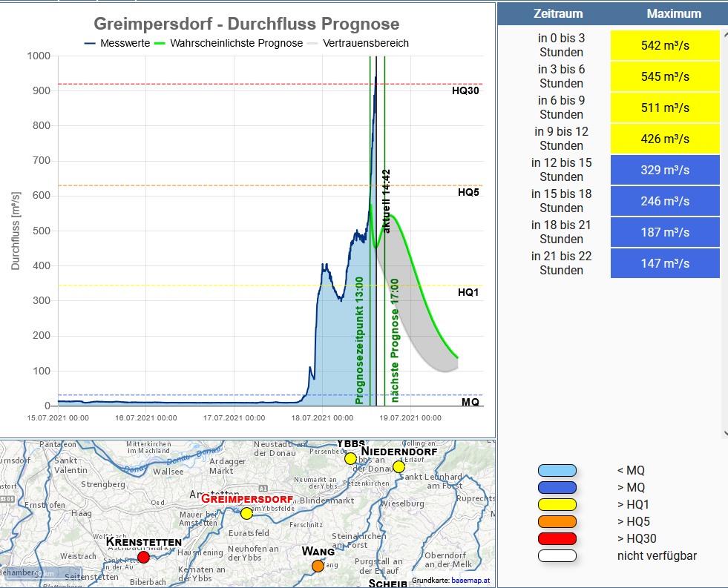The image size is (728, 588).
Task: Select the red Krenstetten station marker
Action: [x=143, y=557]
